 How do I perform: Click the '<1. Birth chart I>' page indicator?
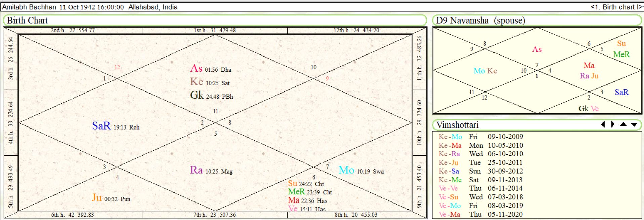616,7
